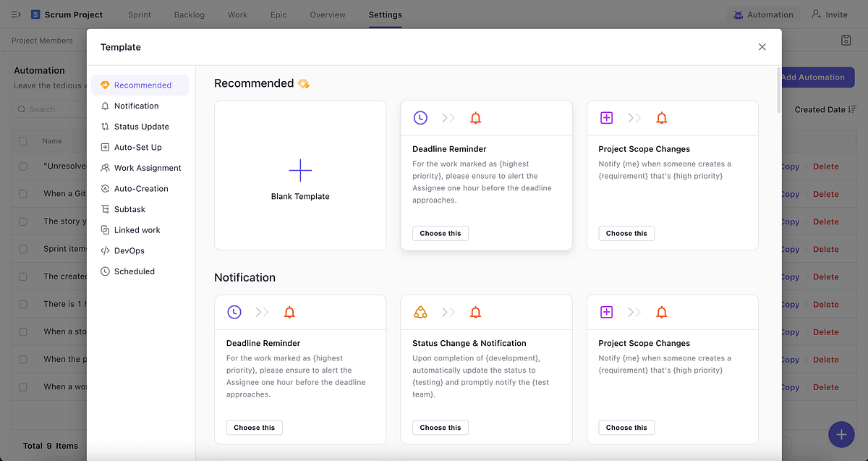
Task: Check the box for "Sprint items" row
Action: pyautogui.click(x=23, y=249)
